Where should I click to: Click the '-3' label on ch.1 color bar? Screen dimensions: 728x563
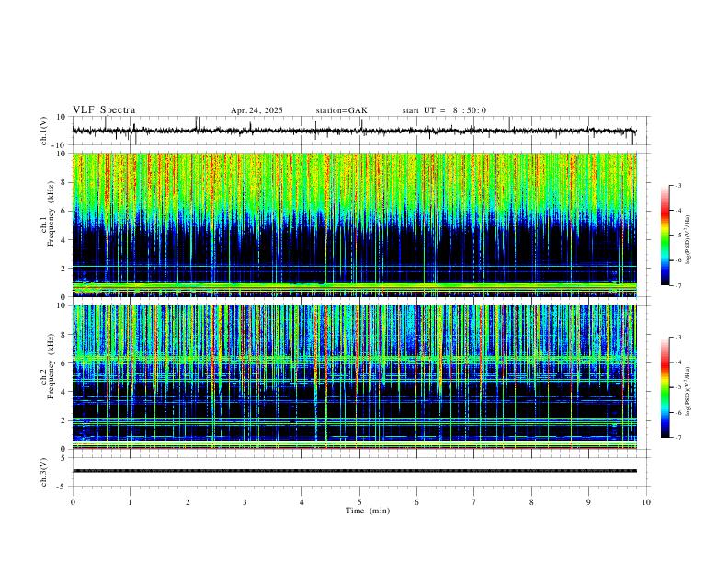click(677, 185)
